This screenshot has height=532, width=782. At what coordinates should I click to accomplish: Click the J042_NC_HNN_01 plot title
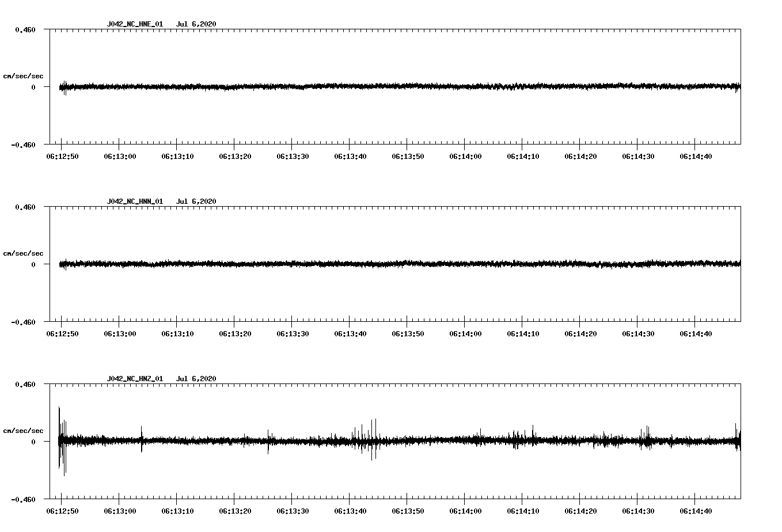point(135,202)
